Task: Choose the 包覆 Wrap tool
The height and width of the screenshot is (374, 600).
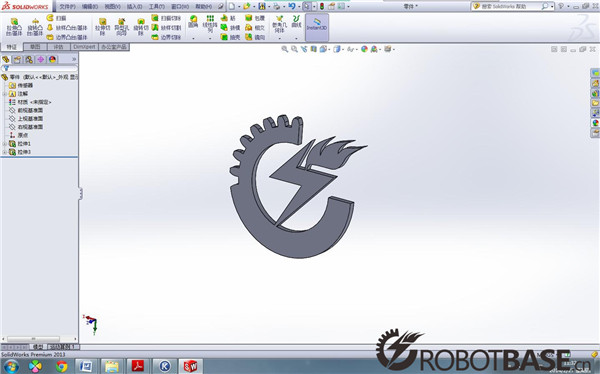Action: point(255,18)
